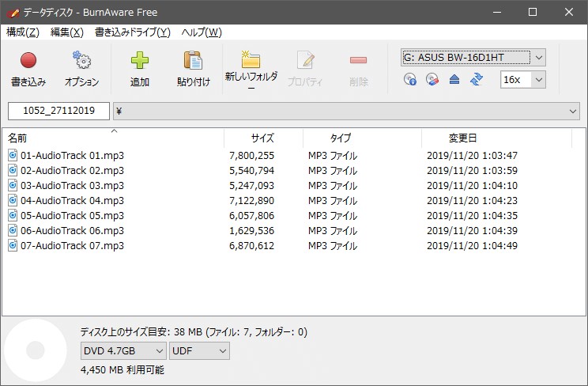This screenshot has height=386, width=588.
Task: Sort by 変更日 column header
Action: [497, 138]
